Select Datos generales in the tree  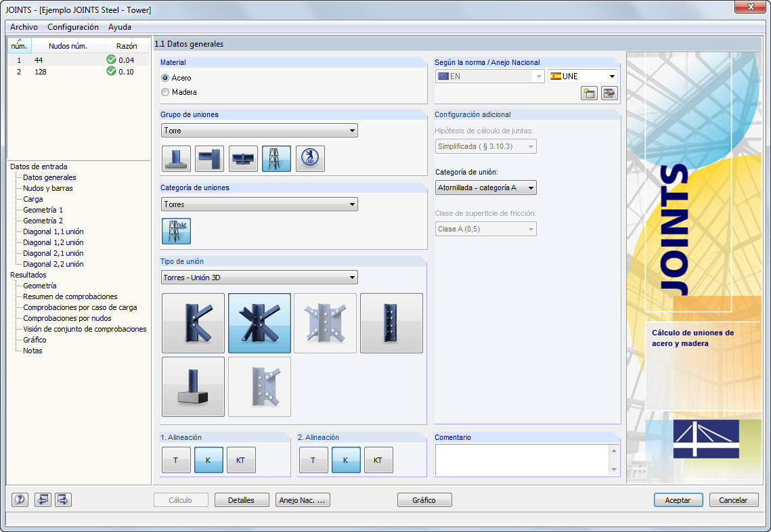coord(49,177)
